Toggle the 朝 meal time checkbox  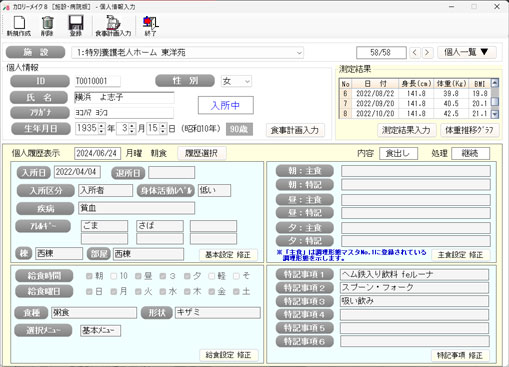point(89,276)
